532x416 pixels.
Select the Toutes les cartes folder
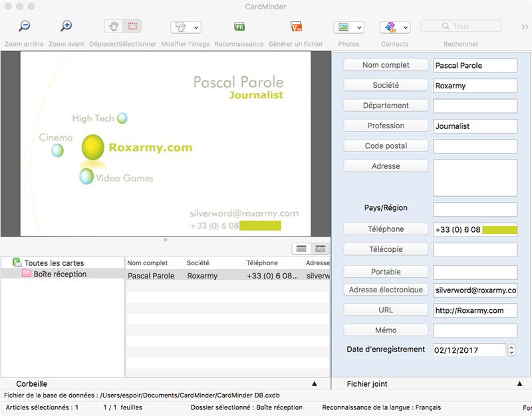(54, 263)
